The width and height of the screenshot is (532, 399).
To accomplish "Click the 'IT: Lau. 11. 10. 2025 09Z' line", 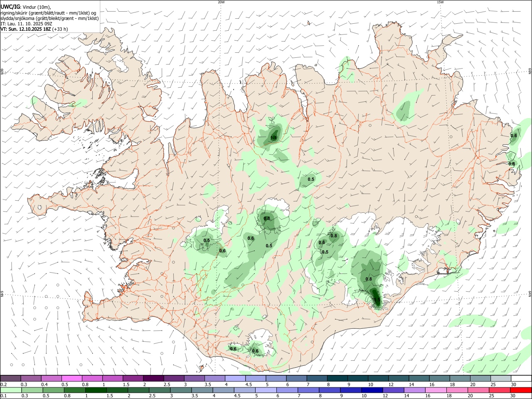I will pyautogui.click(x=26, y=24).
